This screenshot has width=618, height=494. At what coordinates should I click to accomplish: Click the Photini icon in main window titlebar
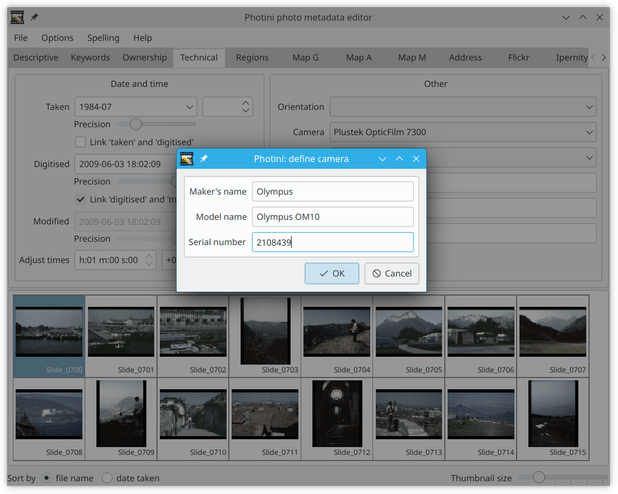click(17, 17)
